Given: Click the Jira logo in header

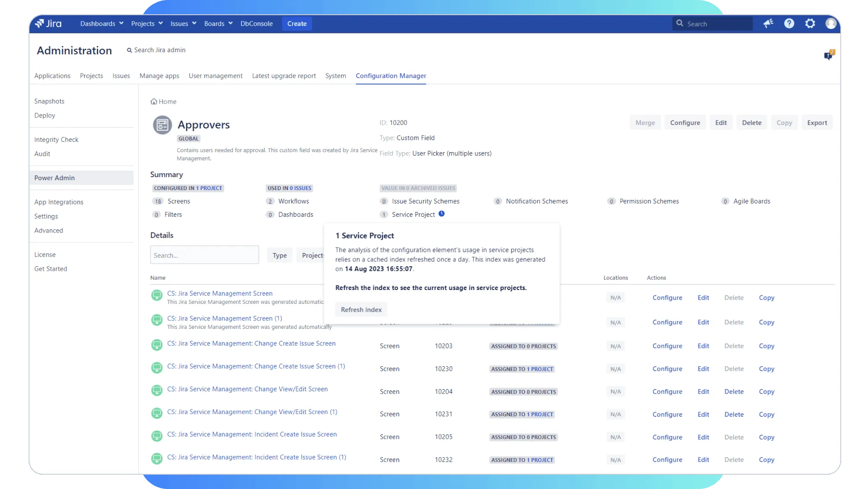Looking at the screenshot, I should click(x=48, y=24).
